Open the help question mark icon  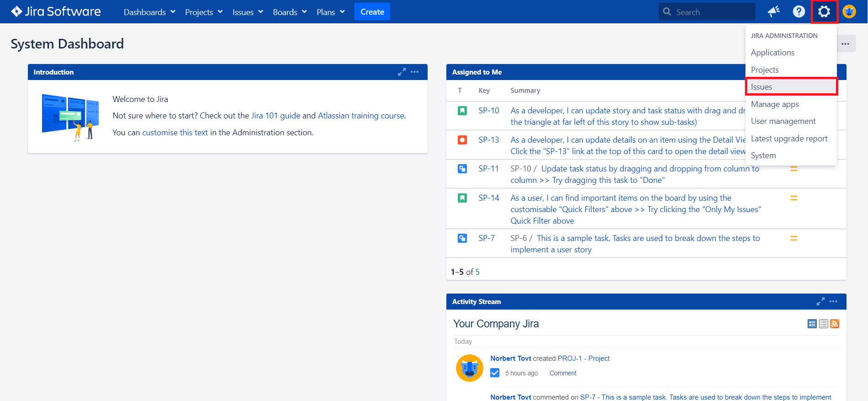coord(798,12)
